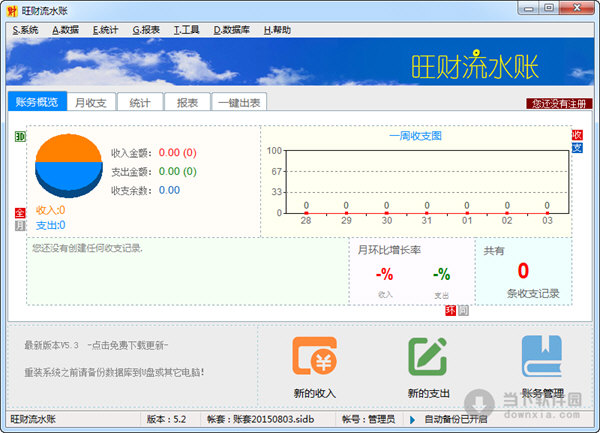The width and height of the screenshot is (600, 433).
Task: Click the 版本：5.2 status bar entry
Action: click(166, 419)
